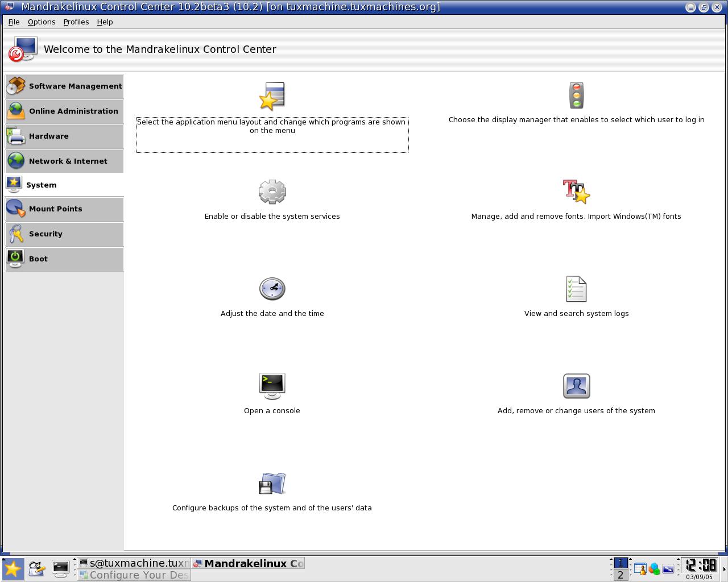Open the calendar alarm tray icon
The height and width of the screenshot is (582, 728).
(640, 569)
